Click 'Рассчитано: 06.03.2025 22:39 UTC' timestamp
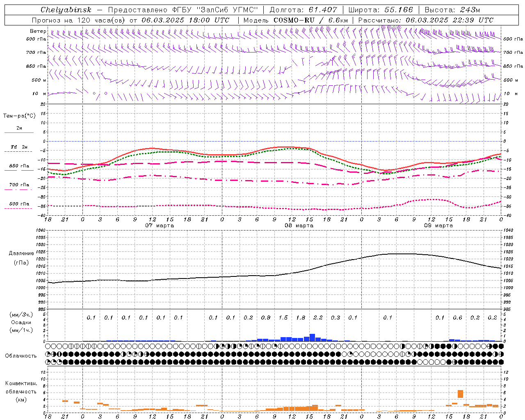The width and height of the screenshot is (525, 420). (x=426, y=20)
